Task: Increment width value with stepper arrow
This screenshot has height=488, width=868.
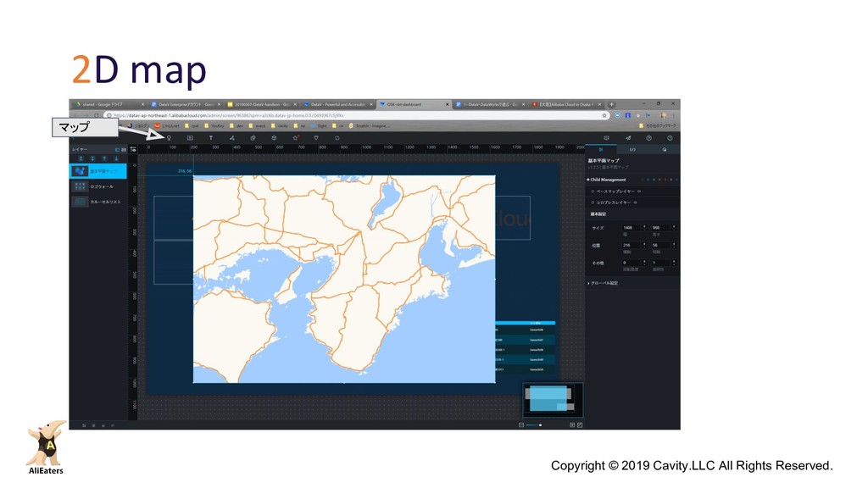Action: [x=644, y=225]
